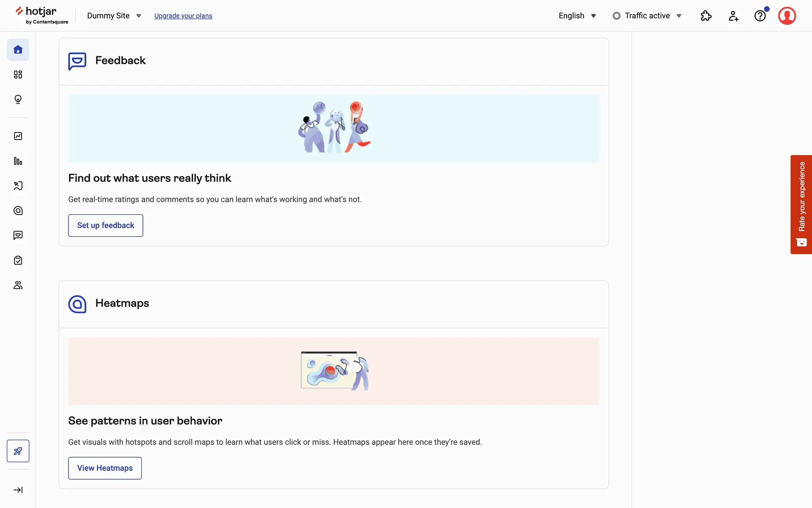Open Recordings icon in sidebar
The image size is (812, 508).
[x=18, y=186]
